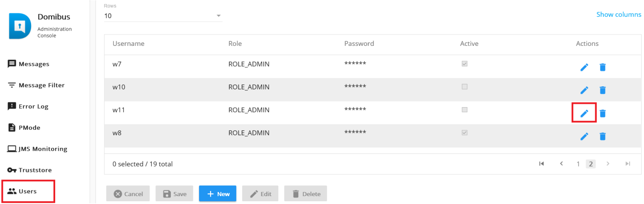This screenshot has width=644, height=204.
Task: Sort by Username column header
Action: point(129,44)
